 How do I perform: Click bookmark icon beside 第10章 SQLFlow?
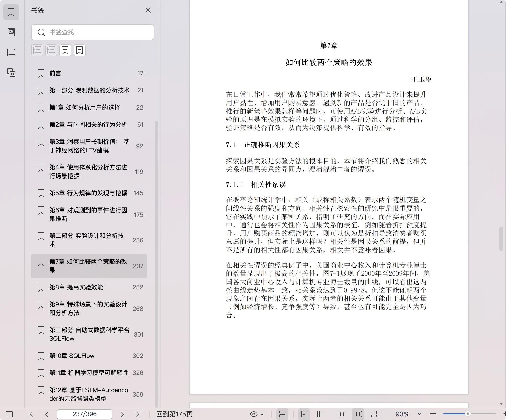tap(41, 356)
